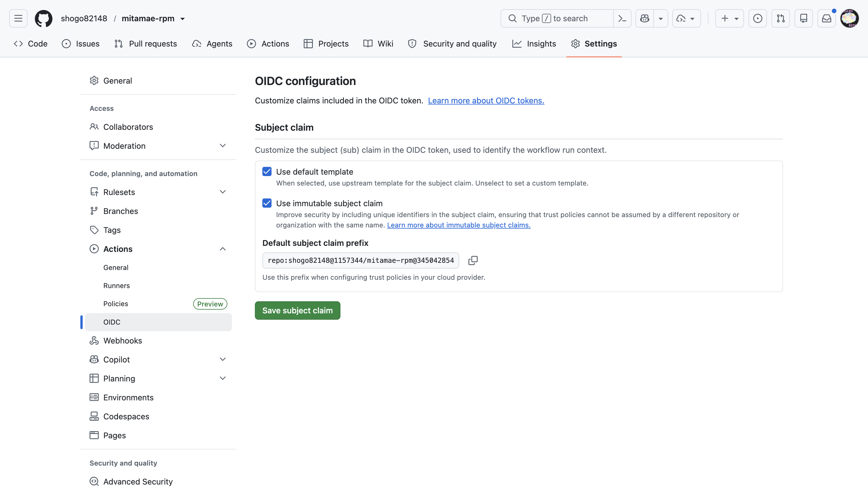
Task: Copy the default subject claim prefix
Action: pyautogui.click(x=473, y=260)
